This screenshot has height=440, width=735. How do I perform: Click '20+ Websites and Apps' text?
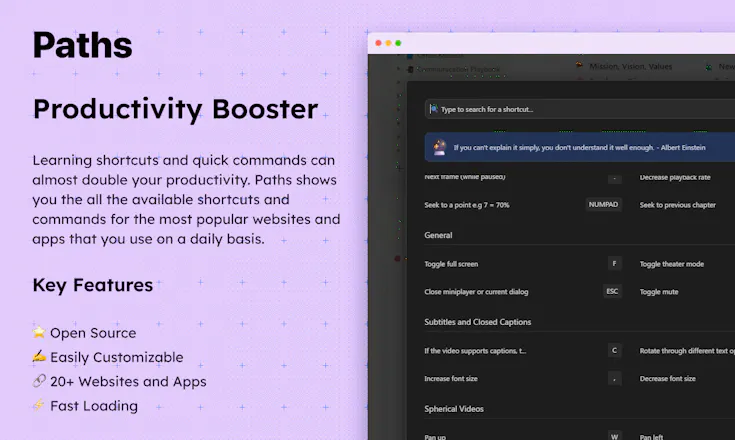tap(128, 382)
